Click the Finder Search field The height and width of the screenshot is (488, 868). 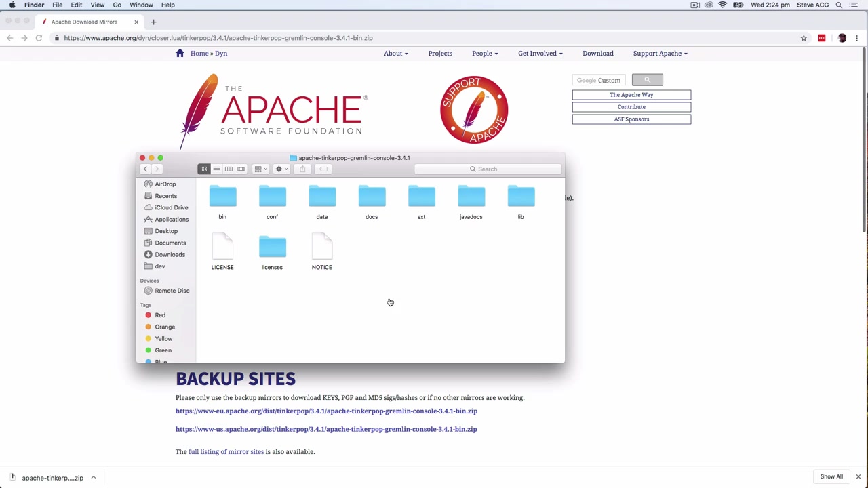pos(487,169)
